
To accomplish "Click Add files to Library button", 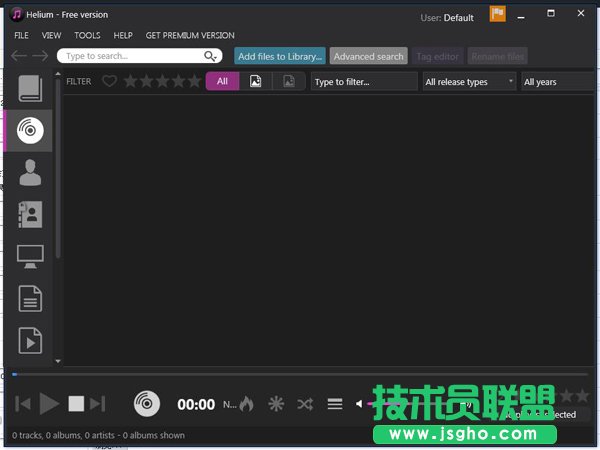I will (280, 56).
